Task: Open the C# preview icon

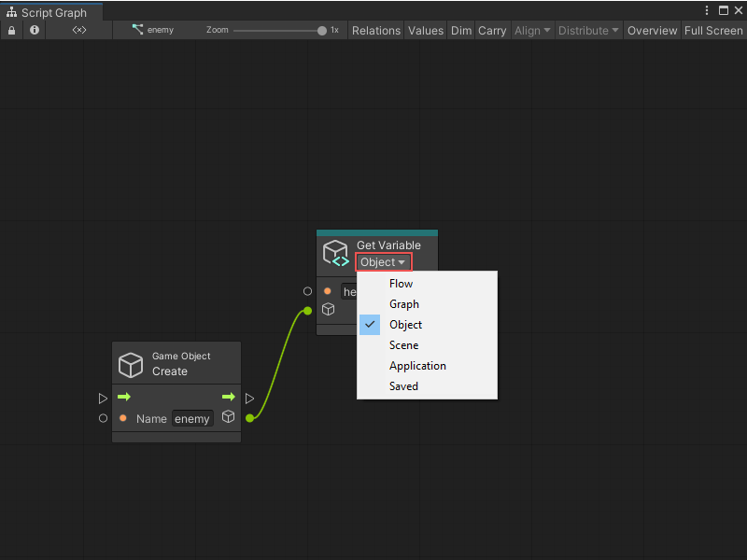Action: 78,30
